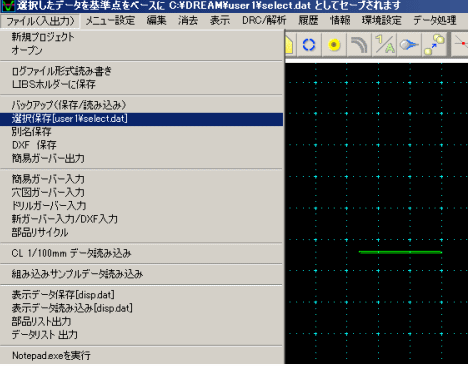
Task: Open the 編集 menu
Action: coord(156,21)
